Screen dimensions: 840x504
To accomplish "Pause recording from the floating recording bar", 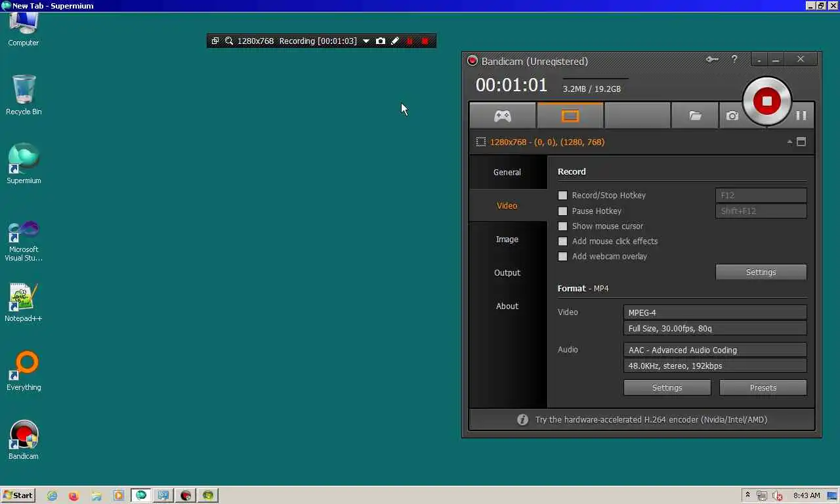I will coord(410,41).
